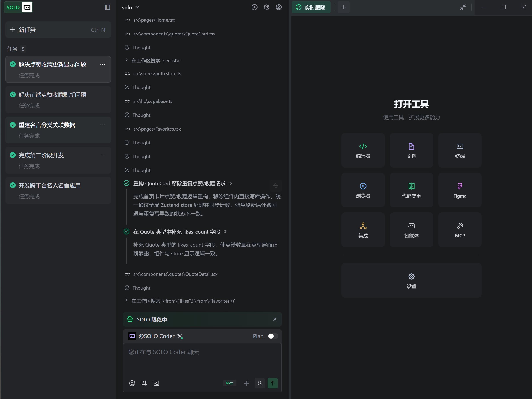
Task: Click the sparkle optimize prompt icon
Action: [247, 383]
